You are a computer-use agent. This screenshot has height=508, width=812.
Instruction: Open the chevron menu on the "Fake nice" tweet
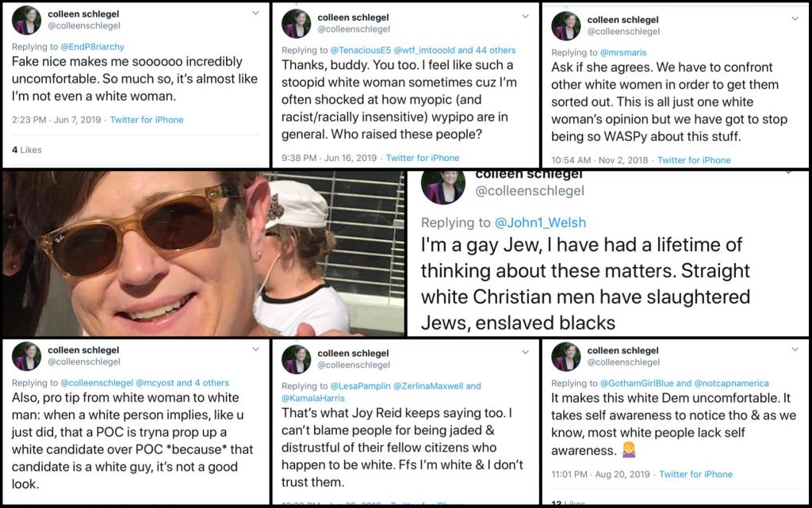(x=255, y=13)
